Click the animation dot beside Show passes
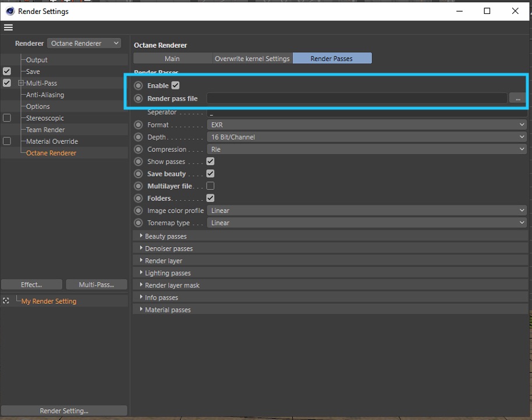The image size is (532, 420). point(139,161)
